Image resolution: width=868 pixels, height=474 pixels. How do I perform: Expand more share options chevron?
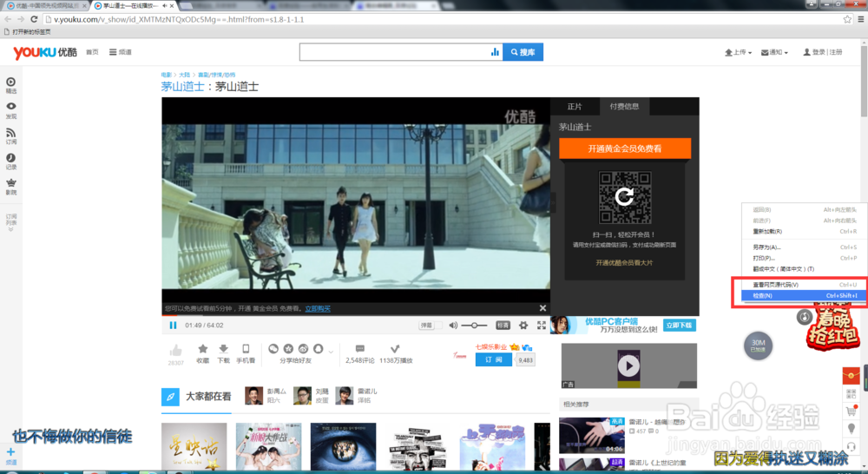click(x=331, y=351)
